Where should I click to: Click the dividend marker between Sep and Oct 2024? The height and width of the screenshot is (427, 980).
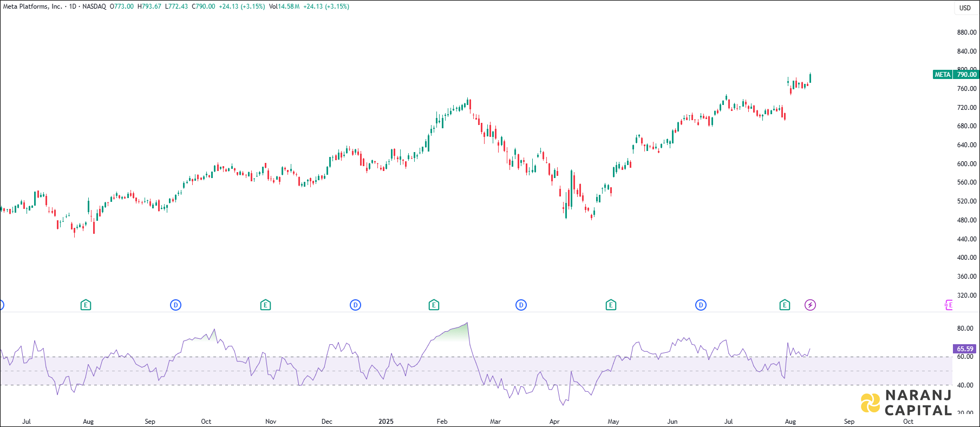175,305
